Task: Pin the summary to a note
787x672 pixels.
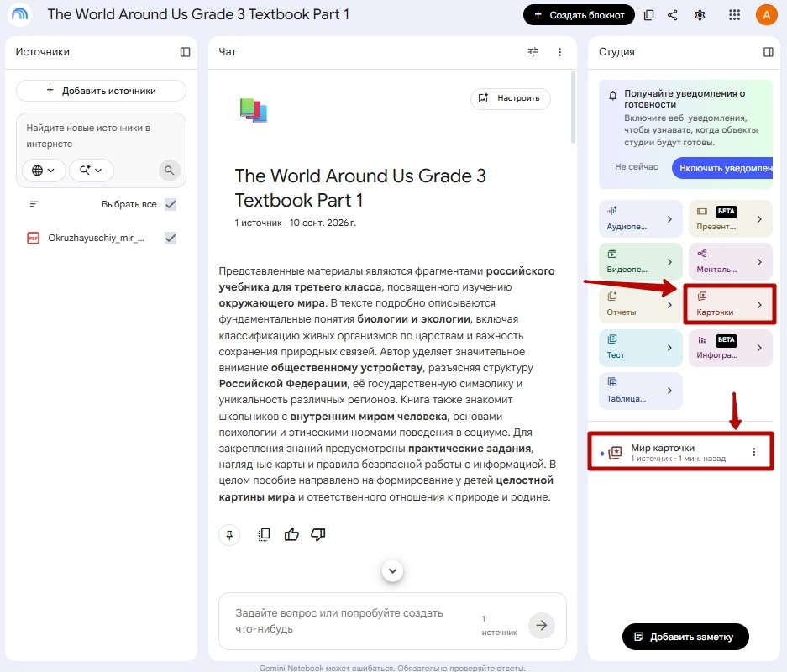Action: [229, 534]
